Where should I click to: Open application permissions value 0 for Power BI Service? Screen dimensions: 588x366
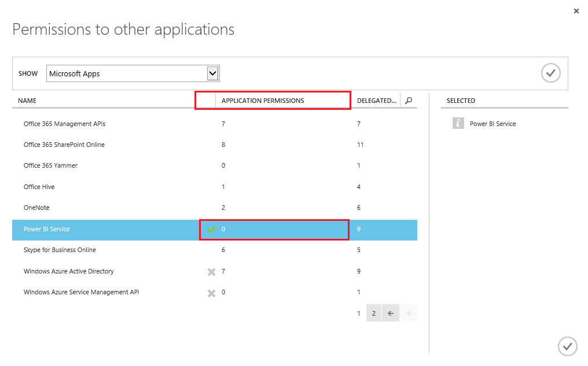tap(223, 229)
